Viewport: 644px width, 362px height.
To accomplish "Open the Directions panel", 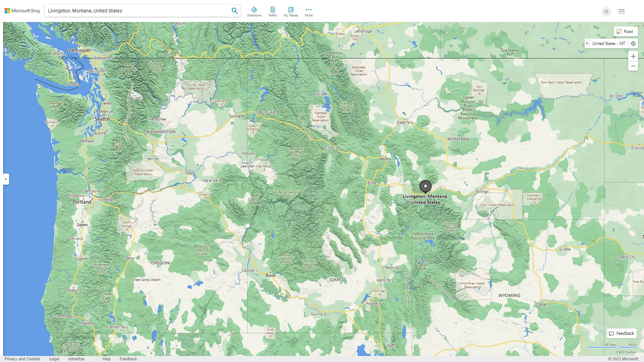I will click(254, 11).
